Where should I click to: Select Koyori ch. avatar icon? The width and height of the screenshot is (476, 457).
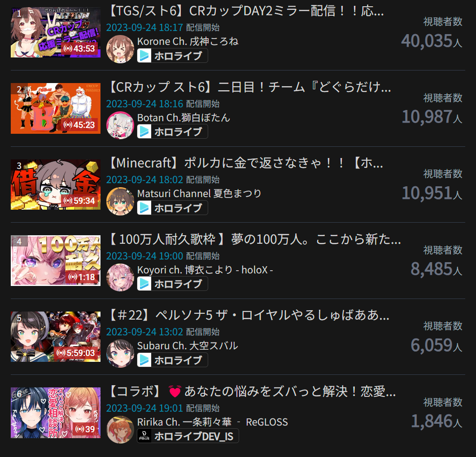[x=120, y=277]
